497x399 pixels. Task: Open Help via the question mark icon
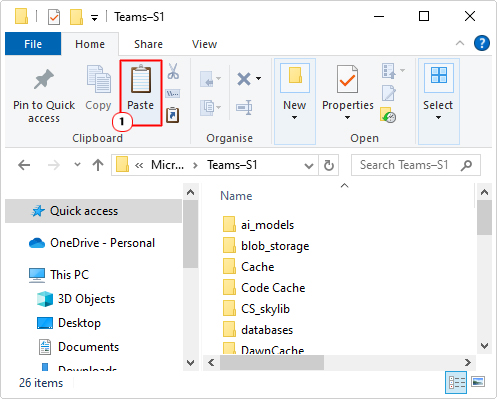(482, 43)
